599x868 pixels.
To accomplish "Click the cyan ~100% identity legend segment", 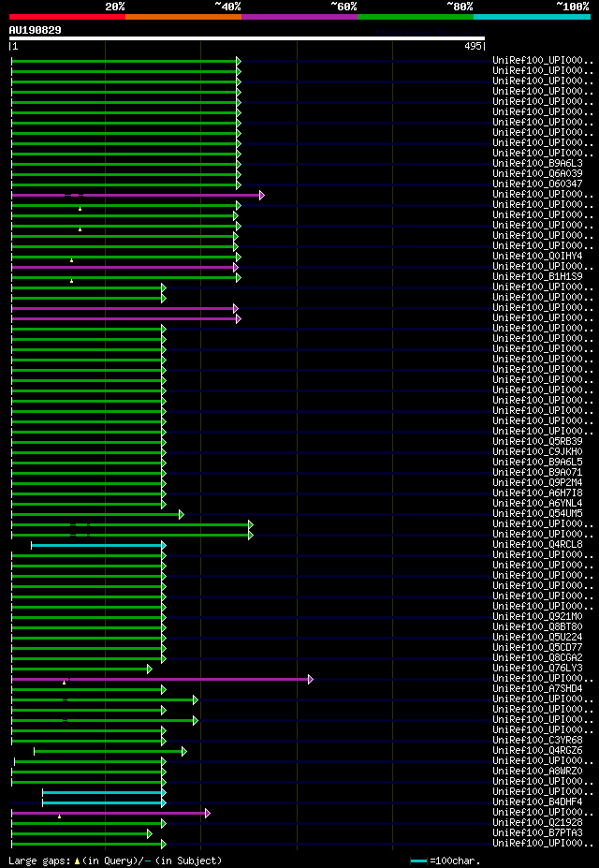I will (532, 17).
